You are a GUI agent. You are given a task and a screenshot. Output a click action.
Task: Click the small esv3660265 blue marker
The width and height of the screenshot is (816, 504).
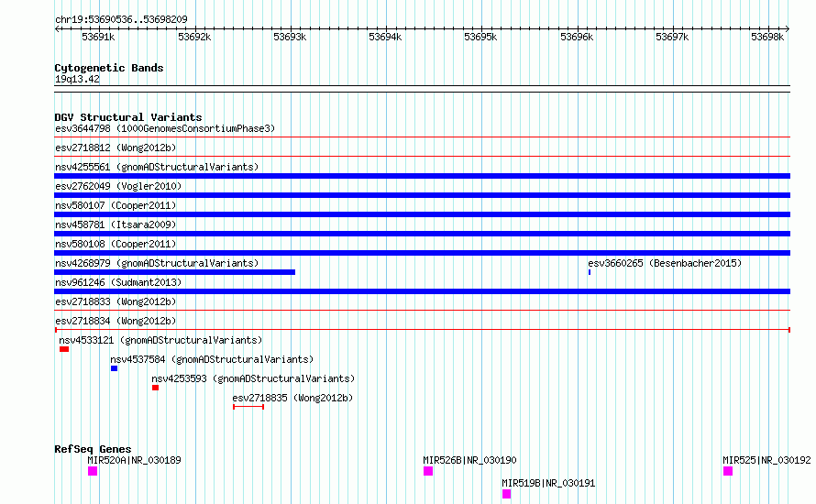click(590, 272)
